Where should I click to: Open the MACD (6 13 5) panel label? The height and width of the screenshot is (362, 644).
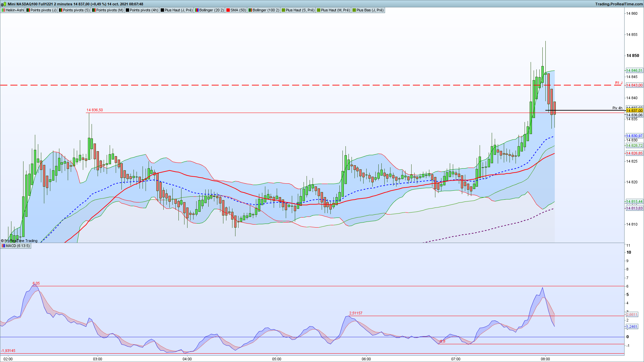click(x=17, y=246)
